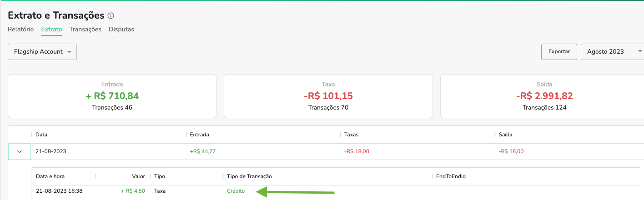The image size is (644, 200).
Task: Click the green Crédito transaction type
Action: 236,191
